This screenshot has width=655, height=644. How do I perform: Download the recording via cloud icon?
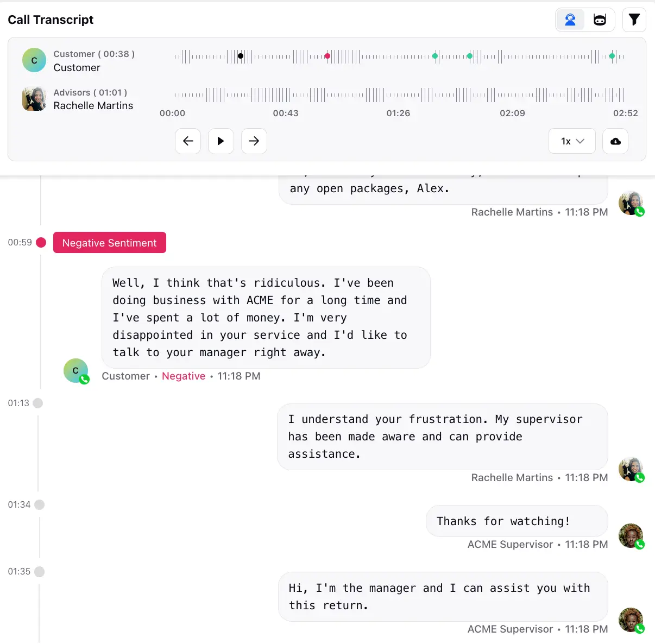(615, 141)
